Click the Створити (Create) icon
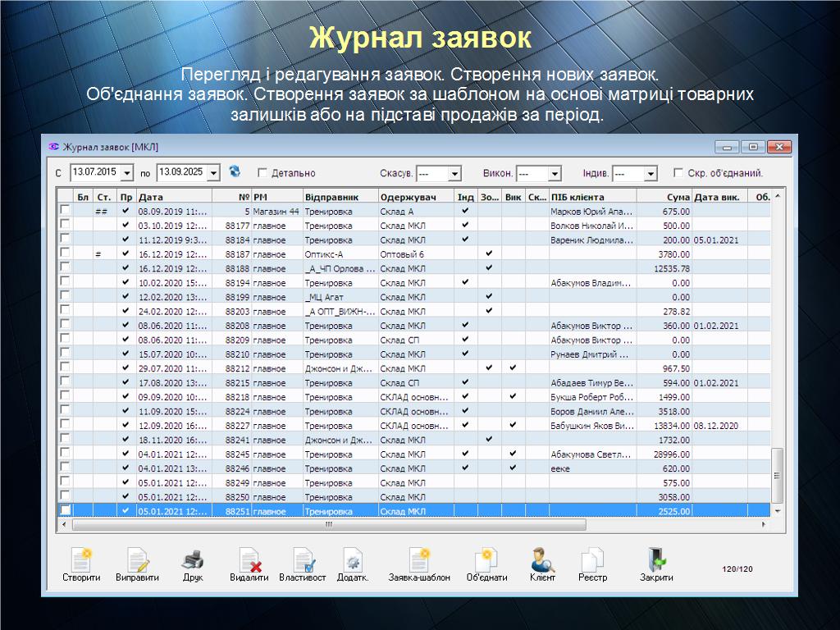 (x=81, y=560)
